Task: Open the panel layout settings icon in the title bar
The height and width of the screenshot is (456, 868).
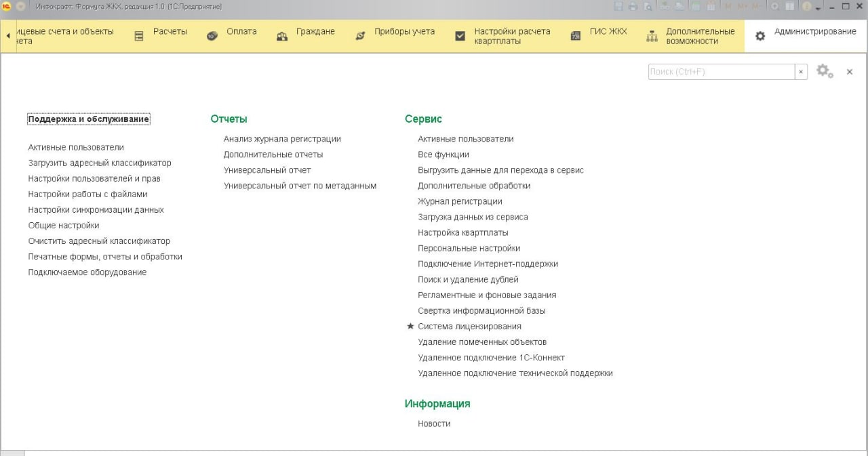Action: (789, 7)
